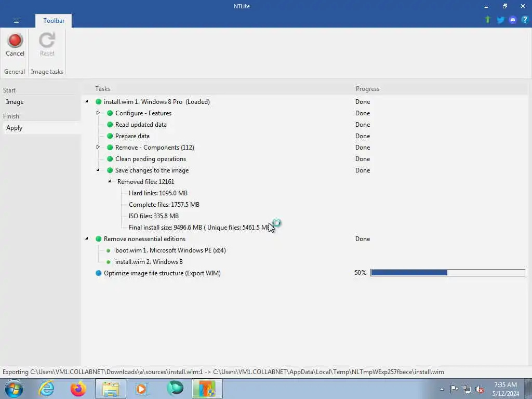Click small green dot beside boot.wim 1
The image size is (532, 399).
(x=108, y=251)
